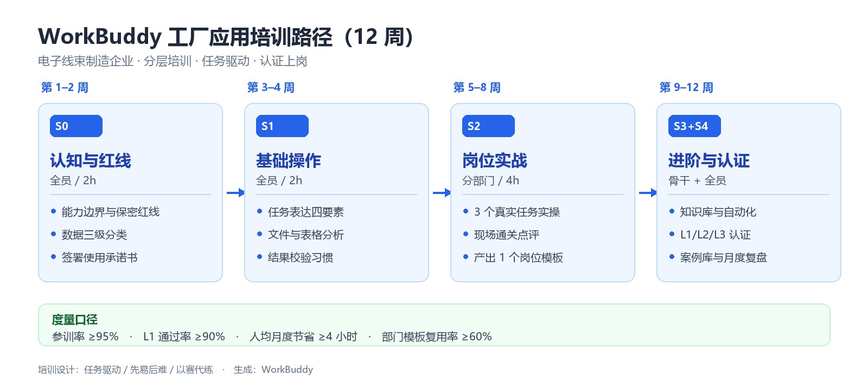The width and height of the screenshot is (868, 388).
Task: Click the metric "参训率 ≥95%"
Action: (85, 337)
